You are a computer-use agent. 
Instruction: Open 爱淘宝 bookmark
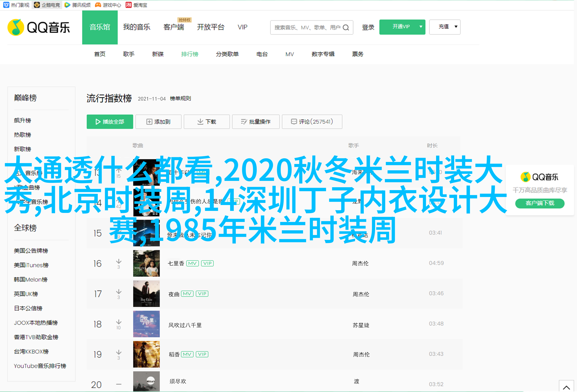point(136,5)
